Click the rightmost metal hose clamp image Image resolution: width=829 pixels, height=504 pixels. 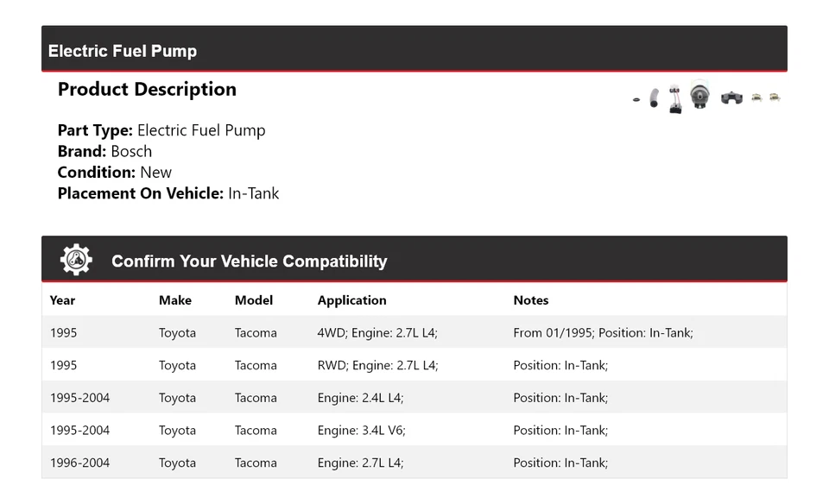pos(775,98)
